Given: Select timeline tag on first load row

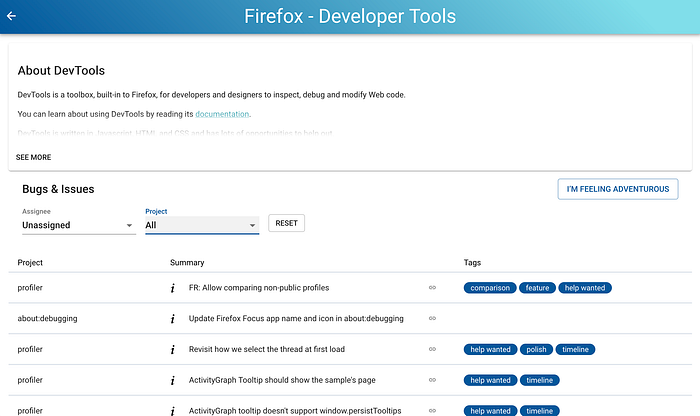Looking at the screenshot, I should point(575,349).
